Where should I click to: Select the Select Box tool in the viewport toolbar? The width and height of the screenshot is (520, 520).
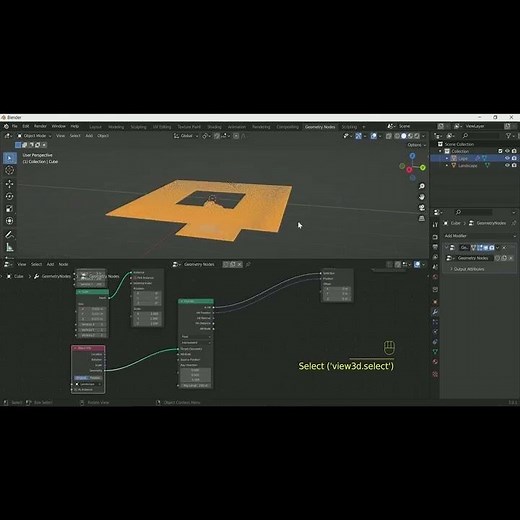pyautogui.click(x=10, y=158)
